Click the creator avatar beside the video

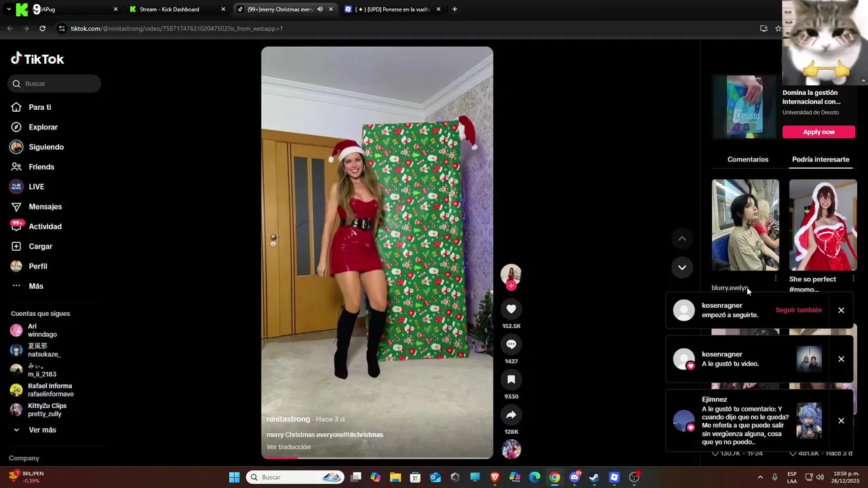[511, 274]
